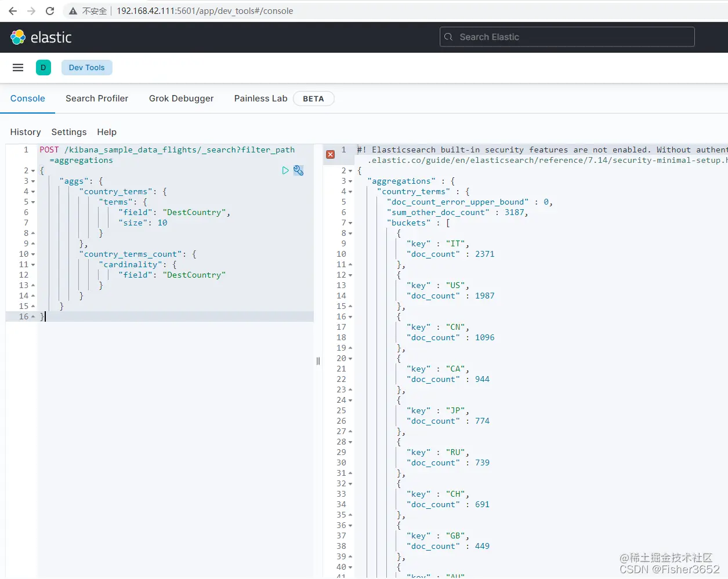728x579 pixels.
Task: Click the POST request line
Action: click(x=167, y=155)
